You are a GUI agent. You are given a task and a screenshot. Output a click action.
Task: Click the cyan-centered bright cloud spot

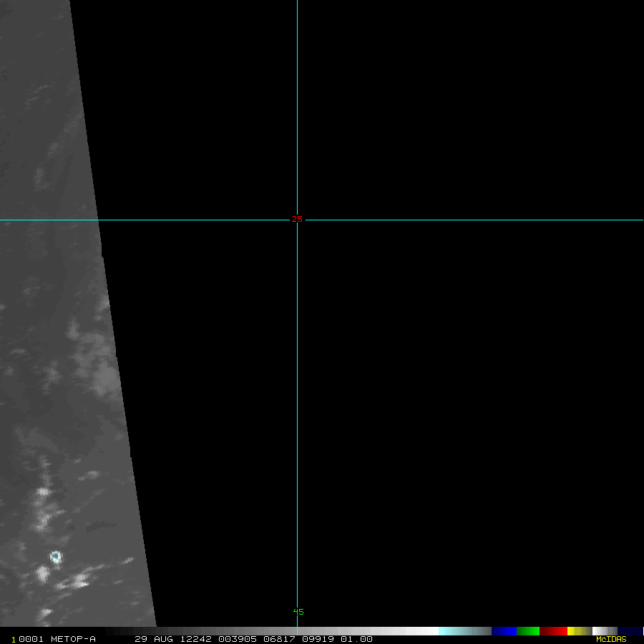pos(56,556)
